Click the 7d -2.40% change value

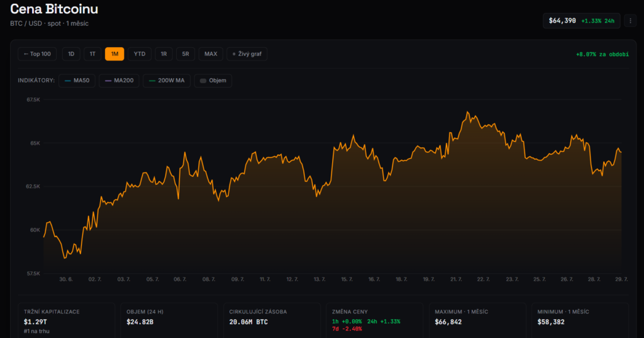(347, 329)
